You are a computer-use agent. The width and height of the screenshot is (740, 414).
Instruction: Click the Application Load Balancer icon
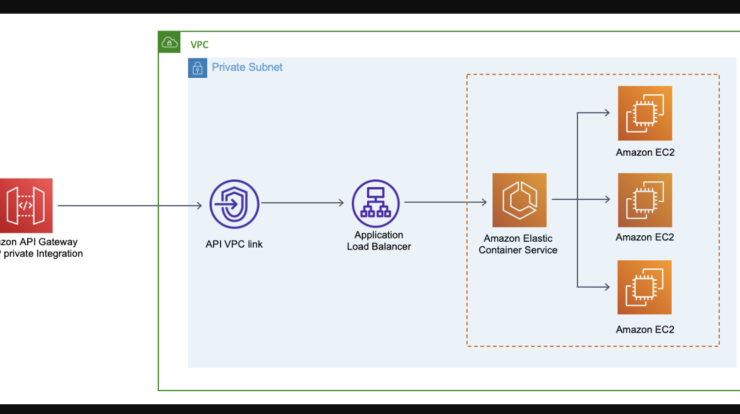pyautogui.click(x=376, y=203)
